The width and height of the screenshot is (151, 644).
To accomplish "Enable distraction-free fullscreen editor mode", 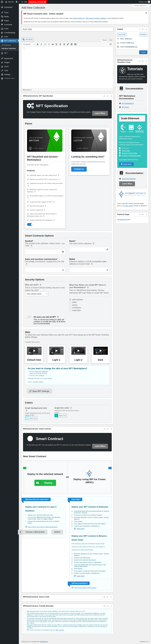I will [111, 44].
